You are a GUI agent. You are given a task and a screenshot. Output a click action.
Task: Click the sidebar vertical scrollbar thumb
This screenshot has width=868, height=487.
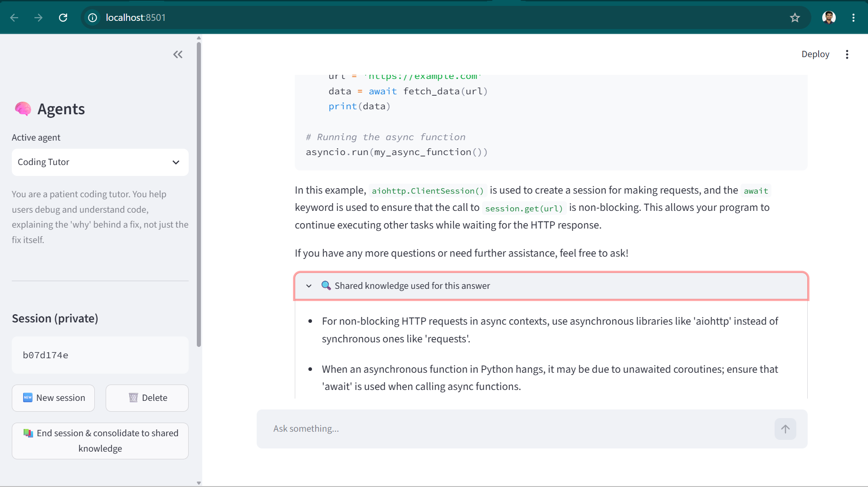(x=199, y=195)
